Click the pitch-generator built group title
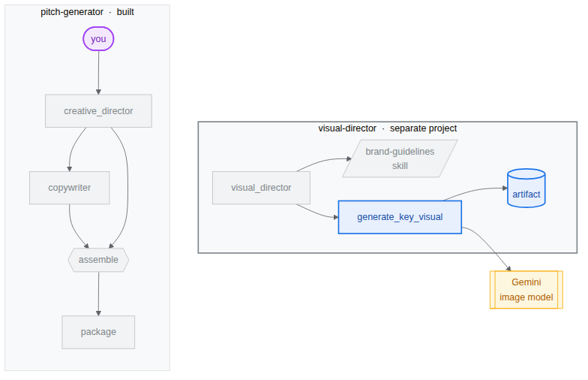Image resolution: width=588 pixels, height=380 pixels. (x=87, y=12)
